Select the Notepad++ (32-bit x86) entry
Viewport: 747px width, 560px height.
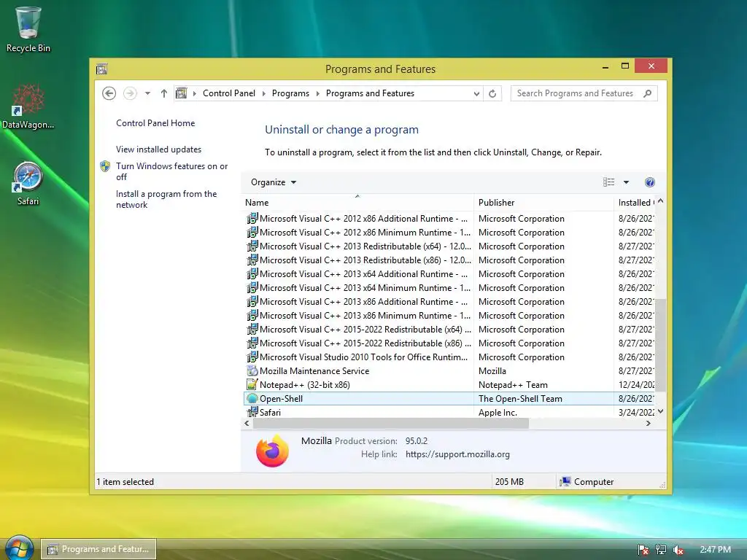[449, 385]
